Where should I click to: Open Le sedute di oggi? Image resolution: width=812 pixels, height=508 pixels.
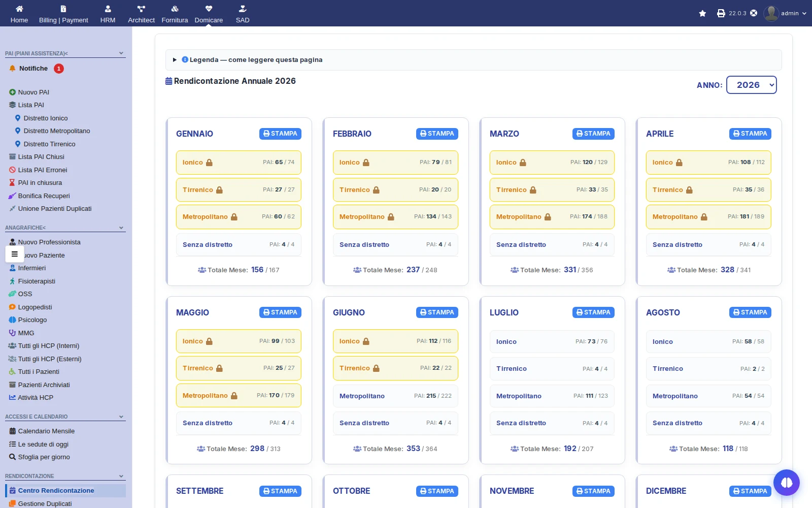point(43,444)
